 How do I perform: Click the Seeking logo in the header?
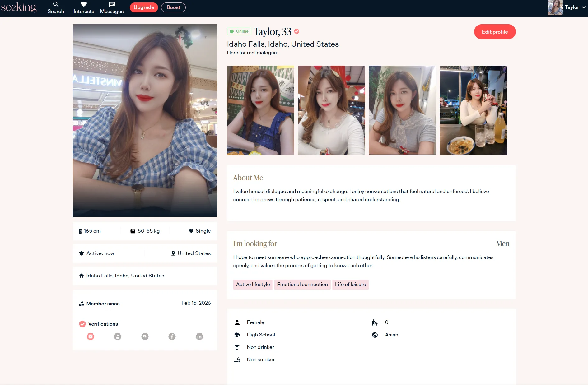coord(19,7)
